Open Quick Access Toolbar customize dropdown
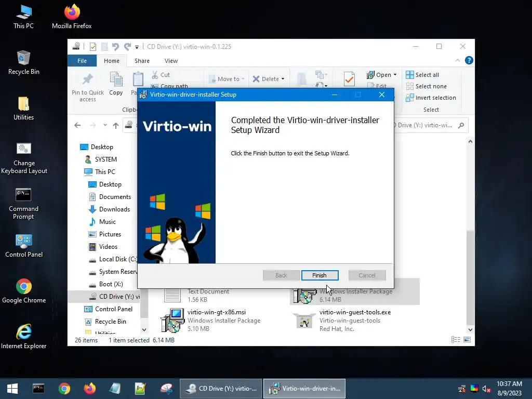532x399 pixels. [x=137, y=47]
